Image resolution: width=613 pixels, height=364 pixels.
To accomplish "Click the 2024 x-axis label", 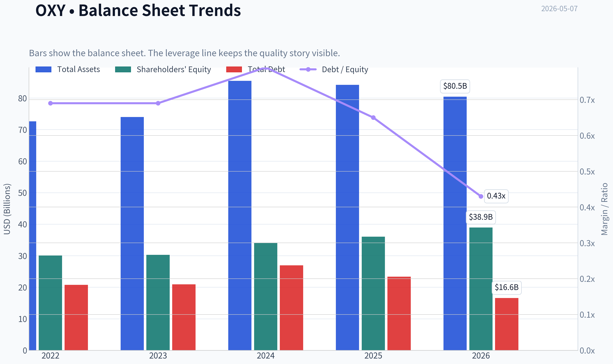I will tap(266, 356).
